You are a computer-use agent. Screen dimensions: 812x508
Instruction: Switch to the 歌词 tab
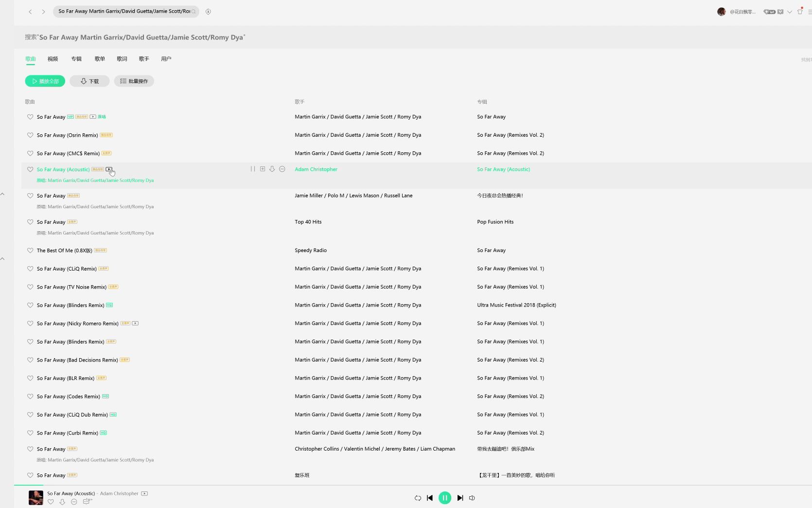122,59
